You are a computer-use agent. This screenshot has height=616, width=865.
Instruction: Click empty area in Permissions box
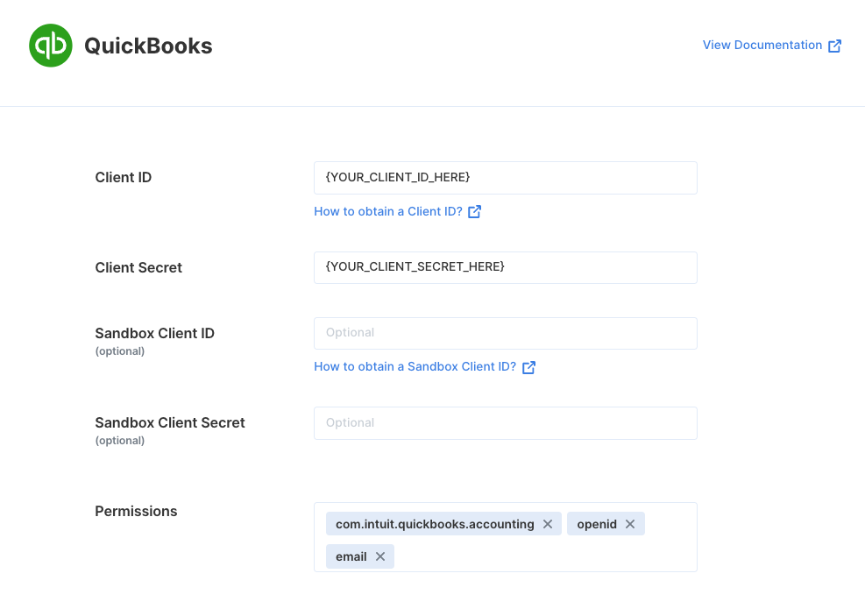pos(546,556)
